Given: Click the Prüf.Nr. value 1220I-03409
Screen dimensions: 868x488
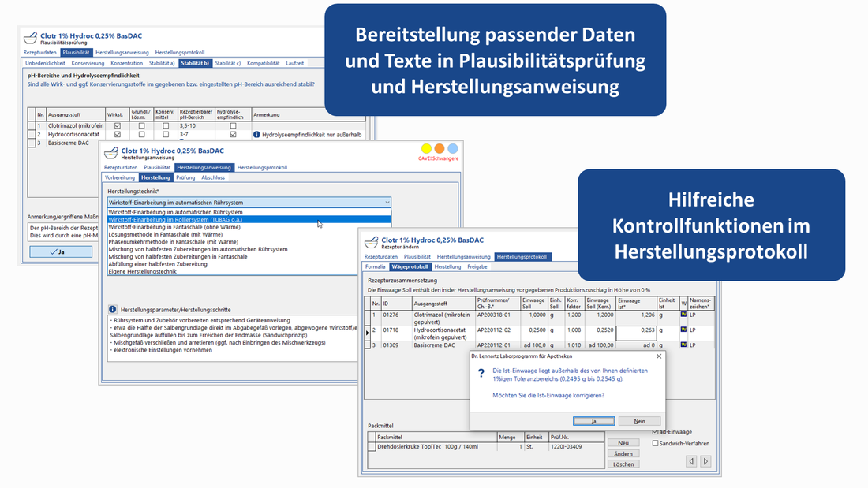Looking at the screenshot, I should (x=567, y=446).
